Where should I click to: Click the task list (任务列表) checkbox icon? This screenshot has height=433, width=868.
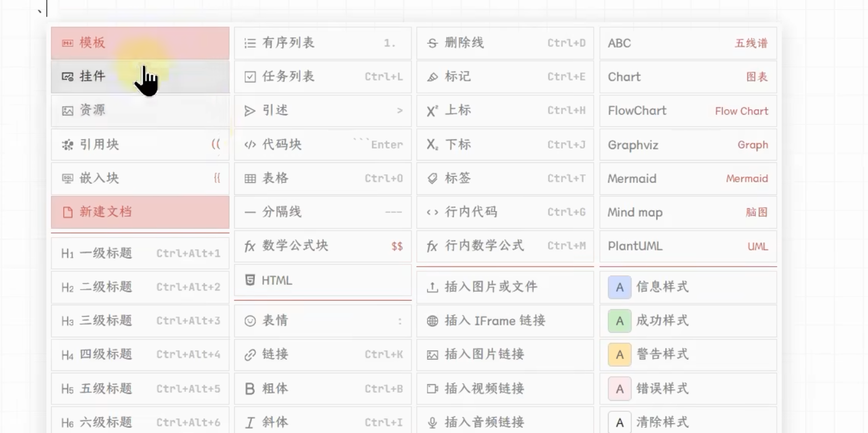tap(250, 77)
